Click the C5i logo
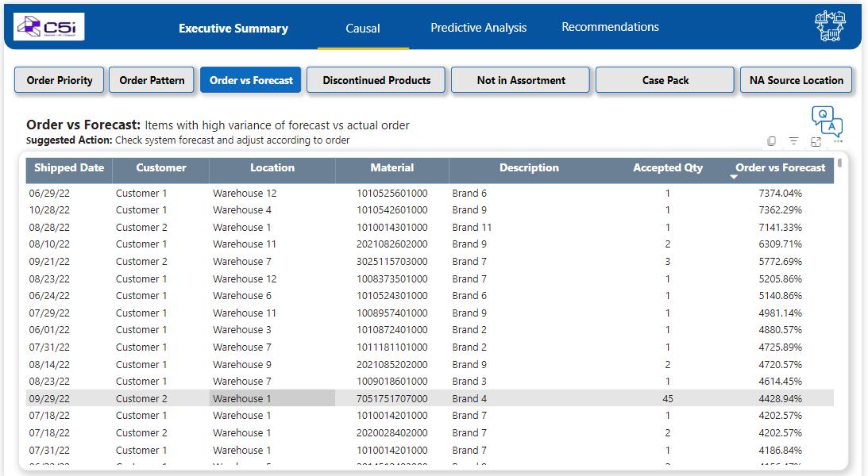Screen dimensions: 868x476 point(49,27)
